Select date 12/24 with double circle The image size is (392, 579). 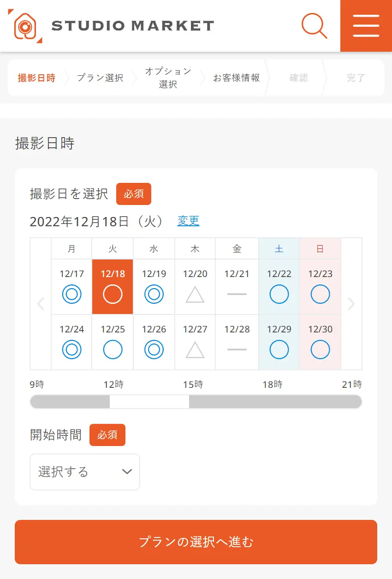coord(71,342)
